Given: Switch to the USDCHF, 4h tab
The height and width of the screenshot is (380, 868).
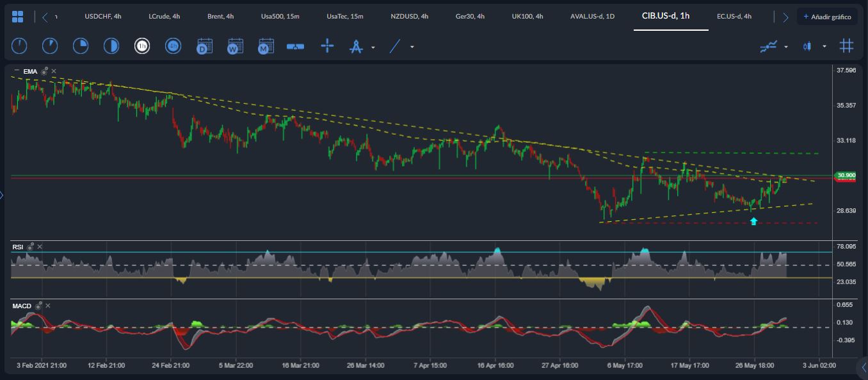Looking at the screenshot, I should click(x=103, y=17).
